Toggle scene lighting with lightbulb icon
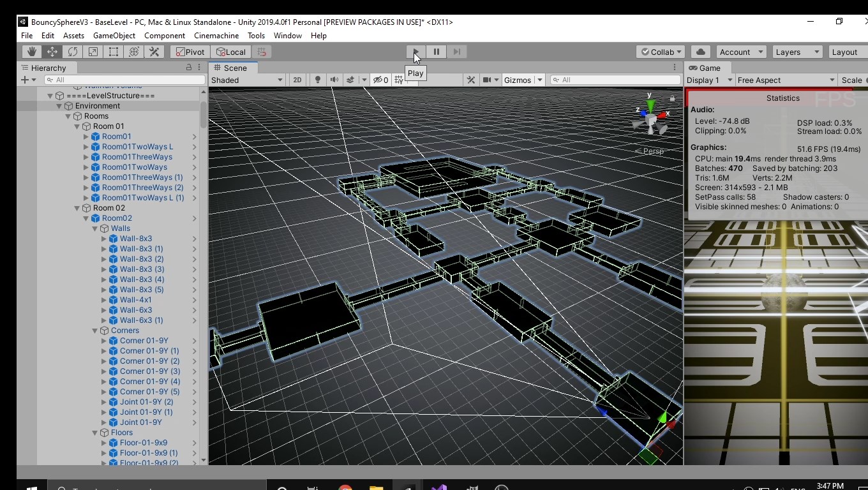 (318, 80)
